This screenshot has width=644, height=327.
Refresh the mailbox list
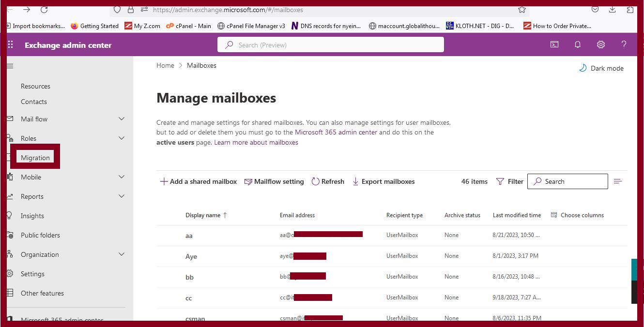(328, 181)
